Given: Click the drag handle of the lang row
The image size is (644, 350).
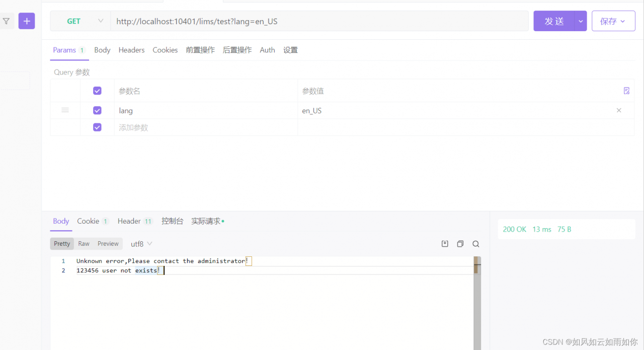Looking at the screenshot, I should click(x=65, y=110).
